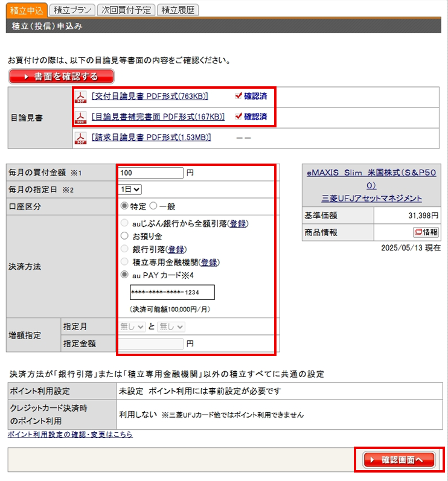
Task: Select the 一般 account radio button
Action: pyautogui.click(x=153, y=206)
